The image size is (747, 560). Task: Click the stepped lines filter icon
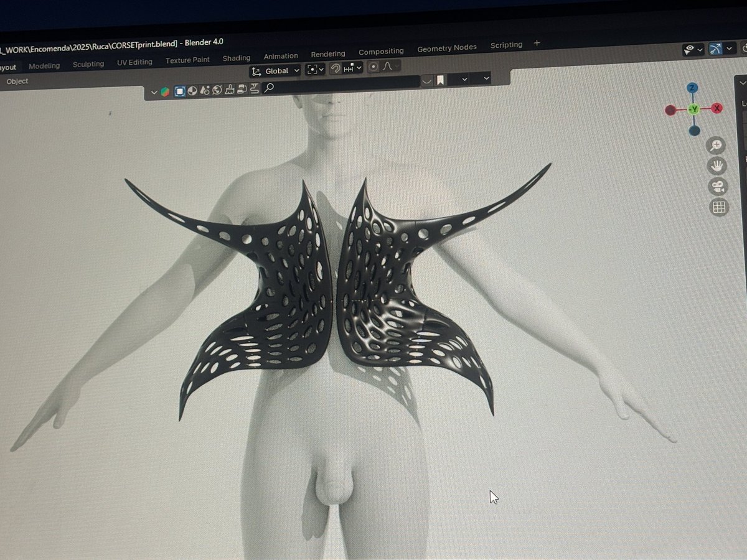255,88
